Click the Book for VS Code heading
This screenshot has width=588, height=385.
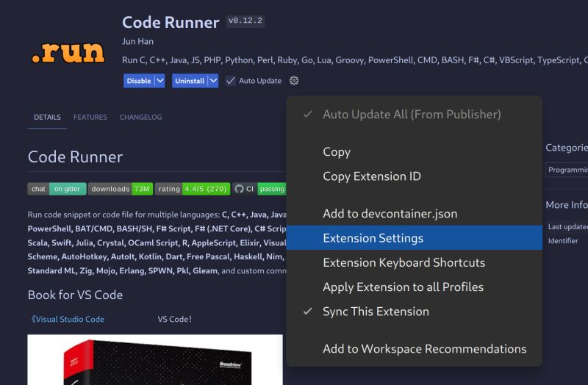click(x=76, y=295)
